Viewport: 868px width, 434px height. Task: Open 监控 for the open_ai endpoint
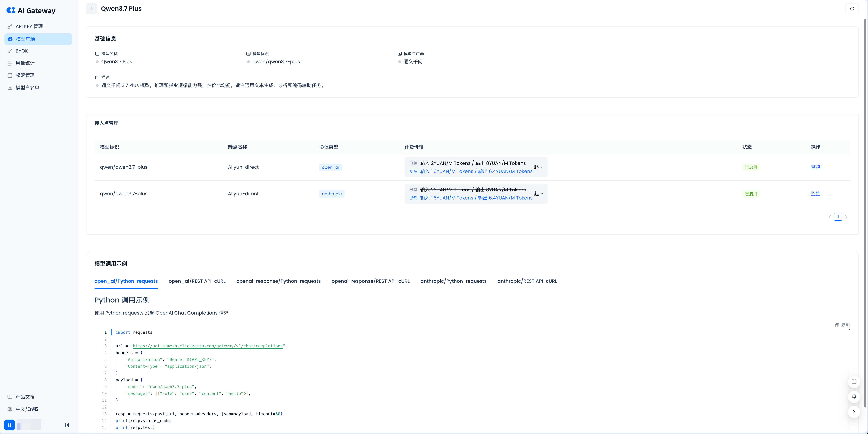coord(815,167)
